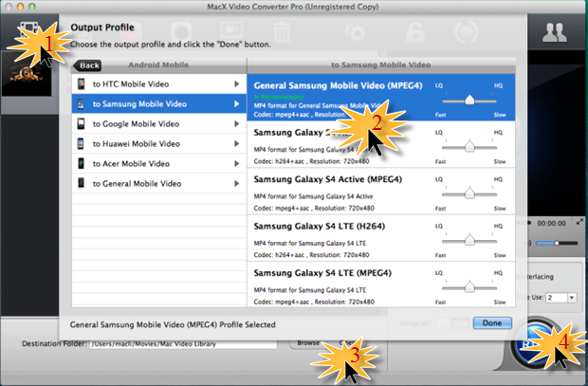The image size is (588, 386).
Task: Adjust quality slider for h264 720x480 Galaxy S4 profile
Action: [x=469, y=147]
